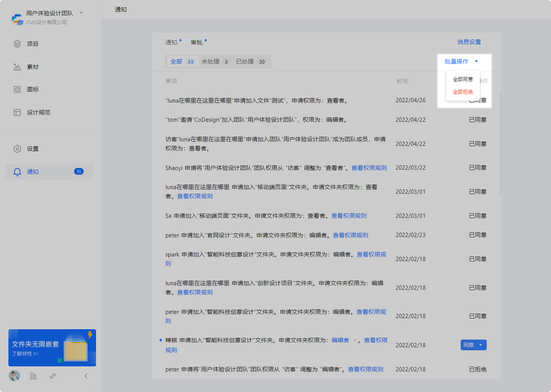Viewport: 551px width, 392px height.
Task: Click the date 2022/03/22
Action: point(411,168)
